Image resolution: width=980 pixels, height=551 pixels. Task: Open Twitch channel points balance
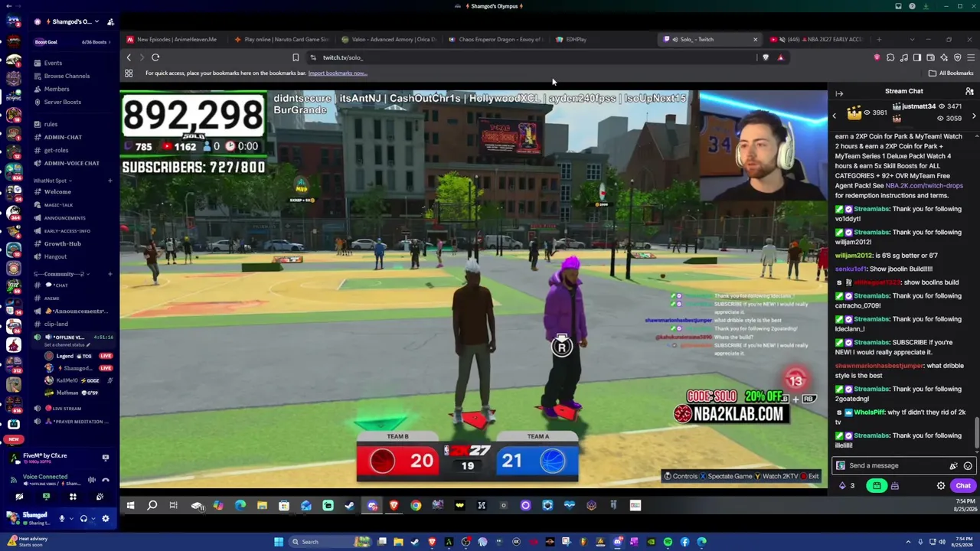(x=847, y=486)
